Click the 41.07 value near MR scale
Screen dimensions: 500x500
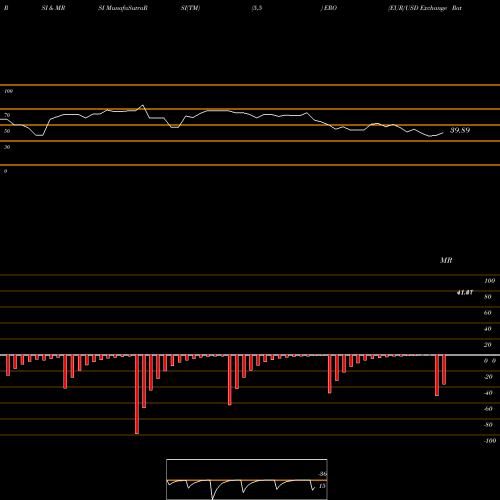(465, 293)
